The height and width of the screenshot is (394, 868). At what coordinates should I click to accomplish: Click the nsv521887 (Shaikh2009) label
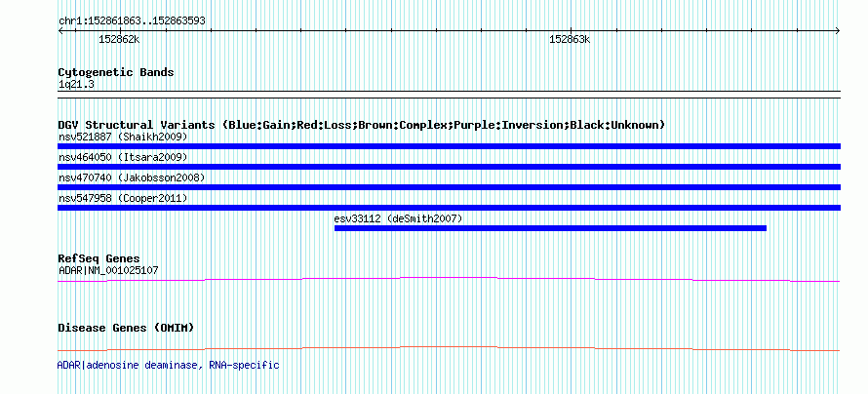coord(123,137)
